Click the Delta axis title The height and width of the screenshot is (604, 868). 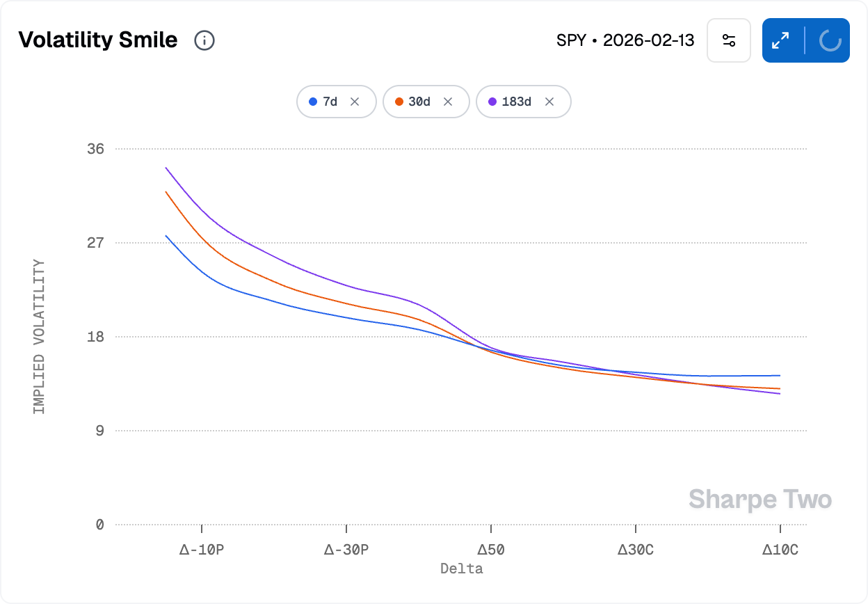(x=461, y=569)
